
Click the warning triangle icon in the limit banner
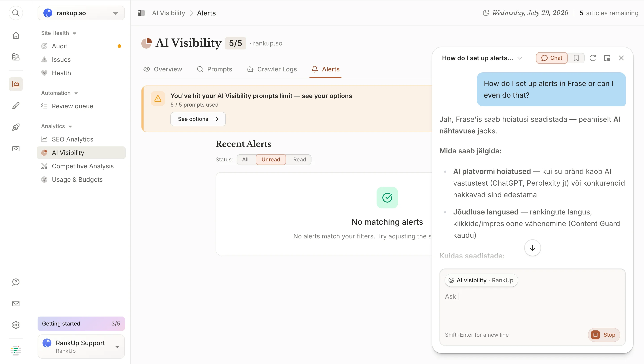(158, 98)
